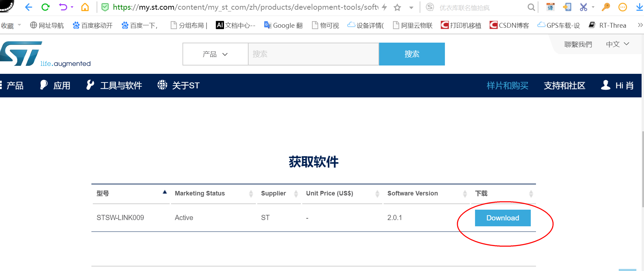Click the green security shield icon

coord(105,7)
